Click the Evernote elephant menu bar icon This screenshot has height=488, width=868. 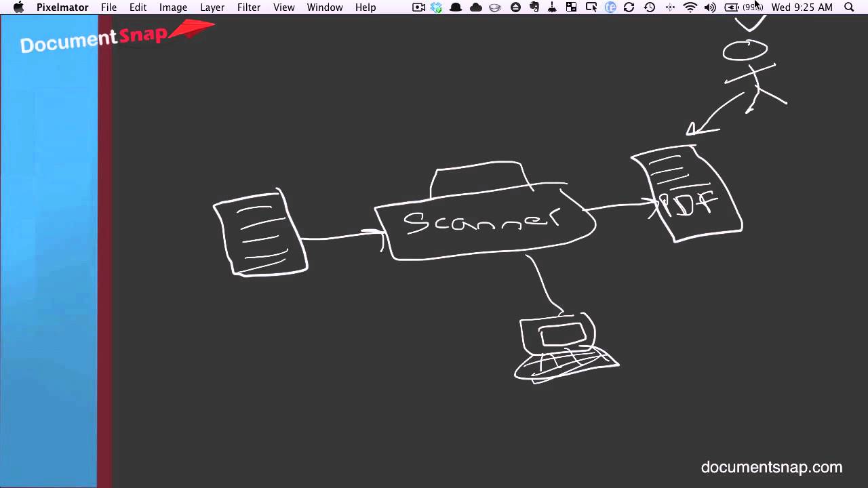pyautogui.click(x=534, y=7)
